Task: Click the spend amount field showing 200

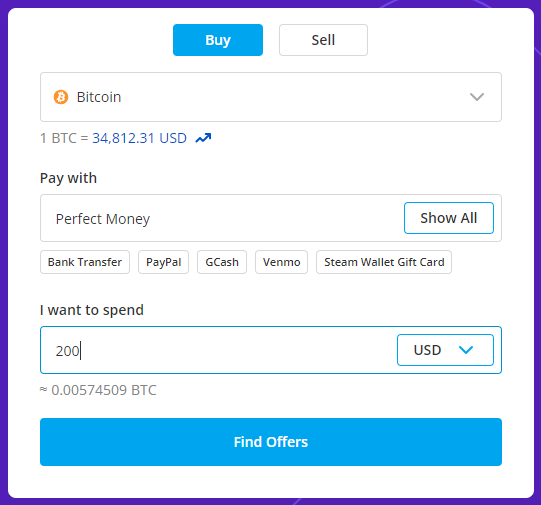Action: (218, 350)
